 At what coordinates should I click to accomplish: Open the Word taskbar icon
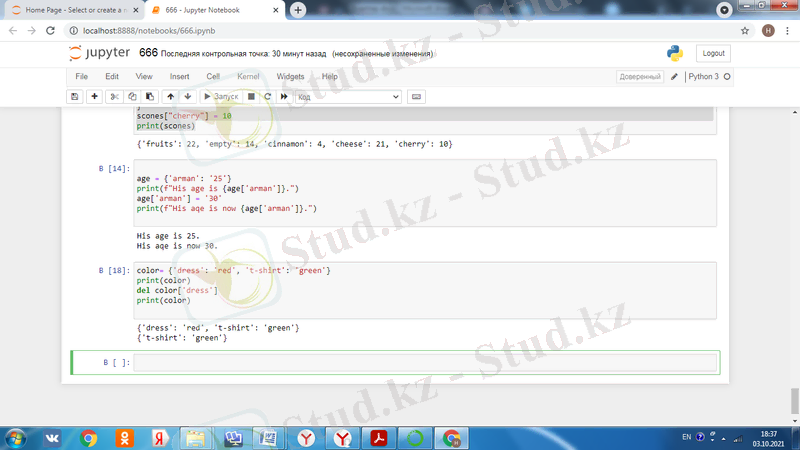click(x=268, y=438)
